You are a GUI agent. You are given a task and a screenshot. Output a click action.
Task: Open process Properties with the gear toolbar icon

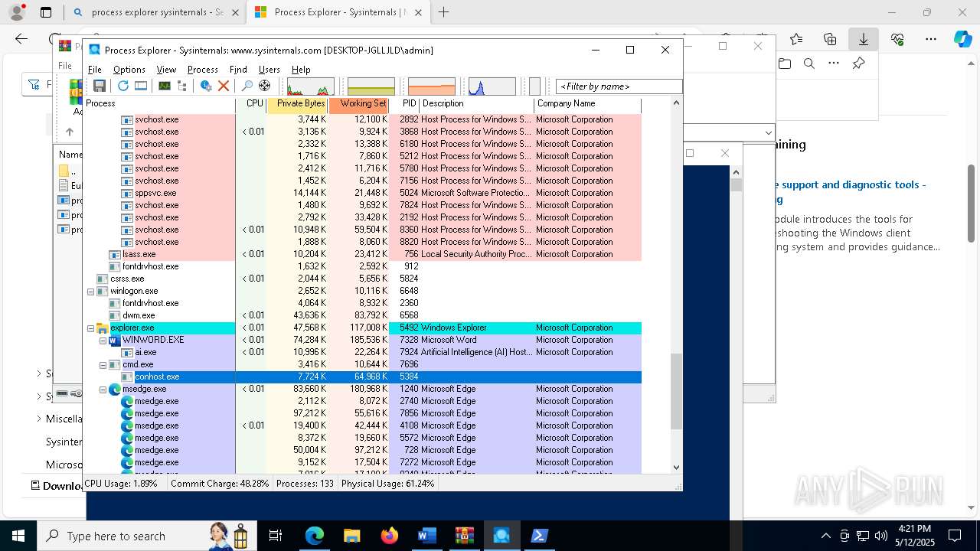[206, 86]
